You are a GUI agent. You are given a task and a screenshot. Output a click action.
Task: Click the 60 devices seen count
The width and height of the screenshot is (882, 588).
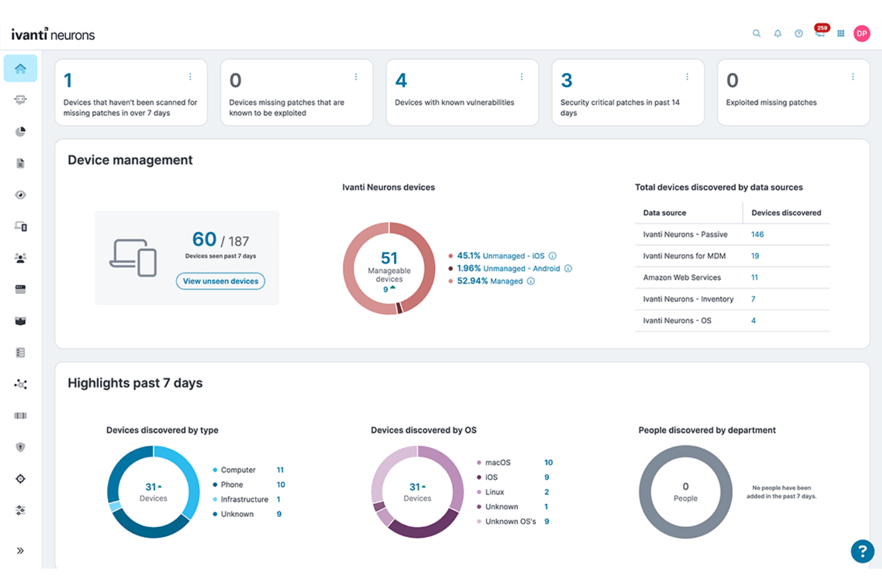click(204, 239)
